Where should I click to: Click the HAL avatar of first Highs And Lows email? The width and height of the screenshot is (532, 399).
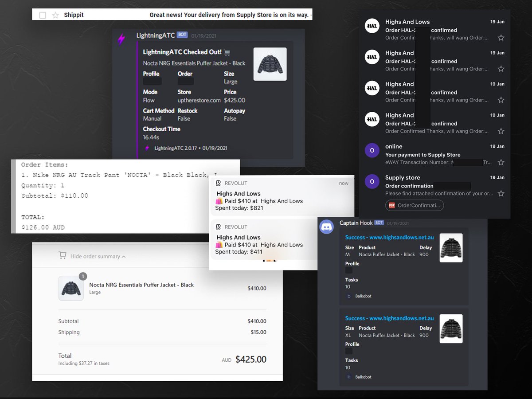point(372,26)
